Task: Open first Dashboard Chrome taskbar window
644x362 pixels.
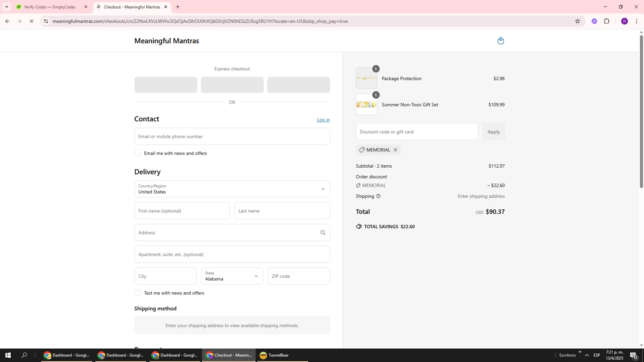Action: [x=67, y=355]
